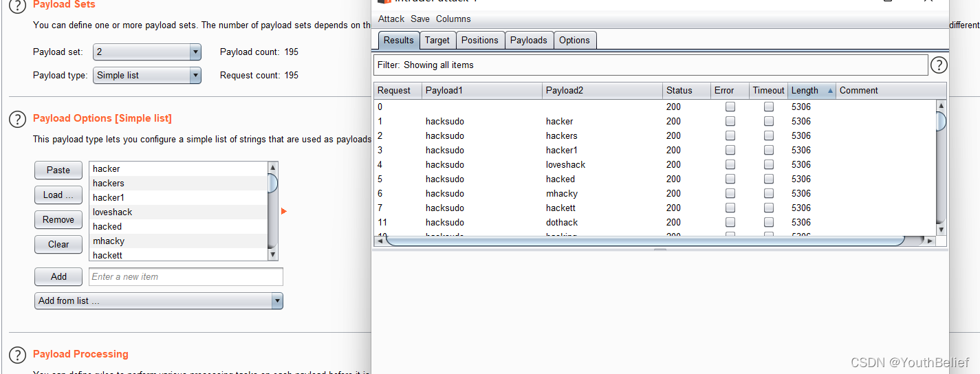Open the Payload set dropdown
Screen dimensions: 980x374
[147, 52]
